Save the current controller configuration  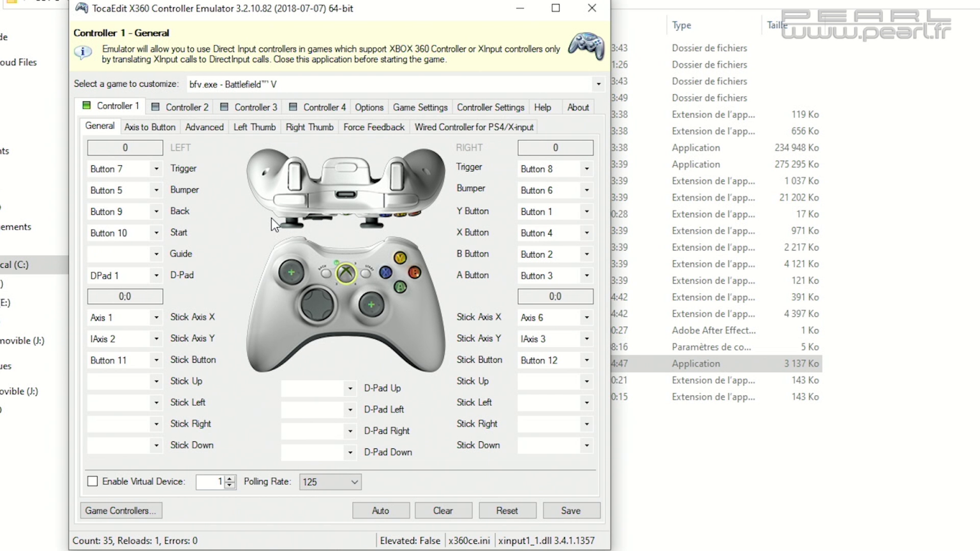click(x=570, y=510)
